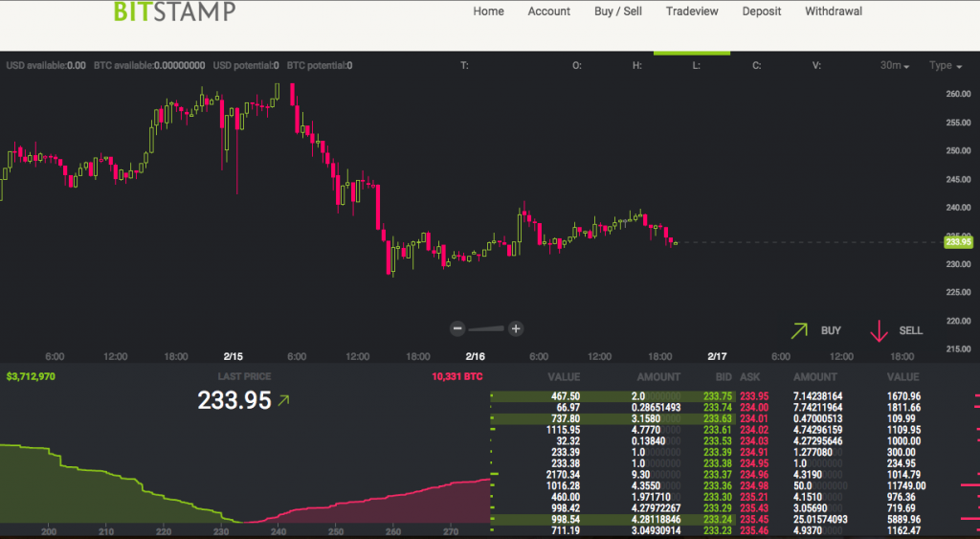Viewport: 980px width, 539px height.
Task: Click the 2/15 date label
Action: tap(234, 356)
